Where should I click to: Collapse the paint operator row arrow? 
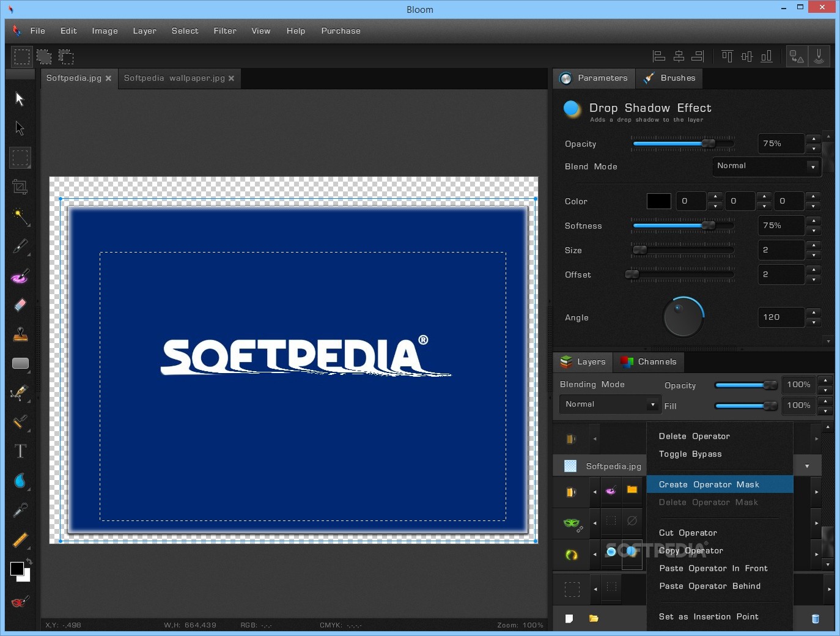[x=594, y=492]
